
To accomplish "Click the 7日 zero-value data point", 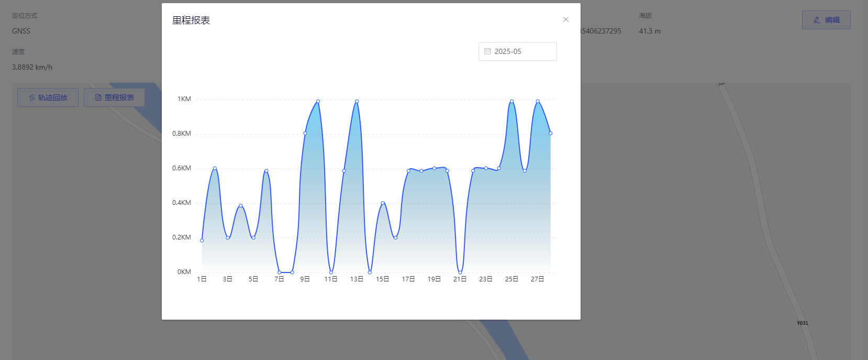I will point(279,272).
